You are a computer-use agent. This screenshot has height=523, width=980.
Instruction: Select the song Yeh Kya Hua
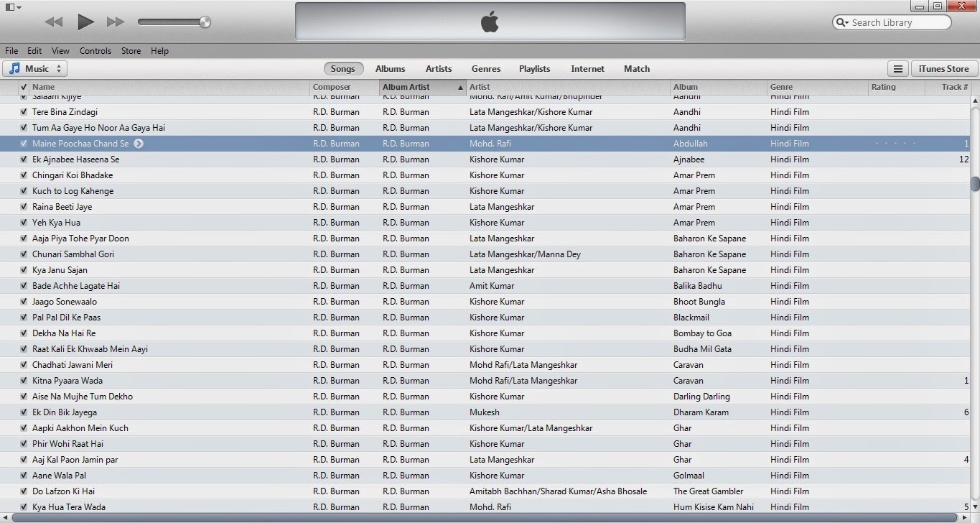coord(56,223)
